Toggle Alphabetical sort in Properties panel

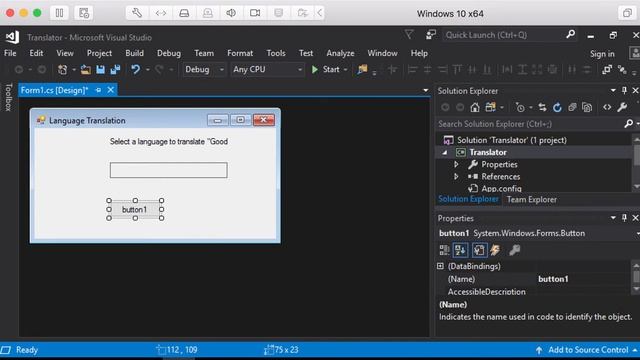pos(460,250)
